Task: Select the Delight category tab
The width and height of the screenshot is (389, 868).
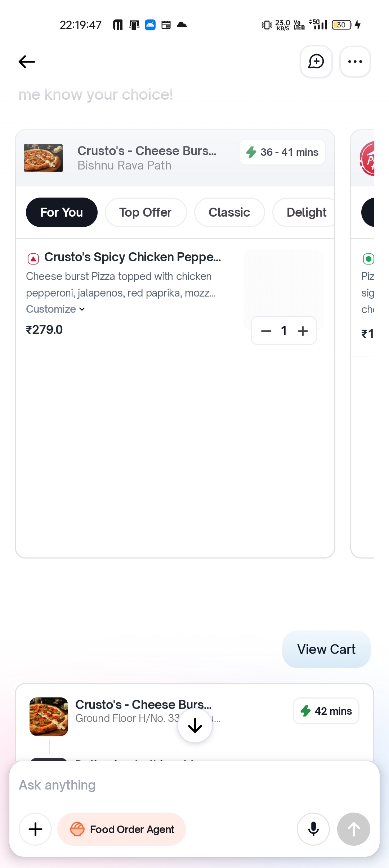Action: point(306,212)
